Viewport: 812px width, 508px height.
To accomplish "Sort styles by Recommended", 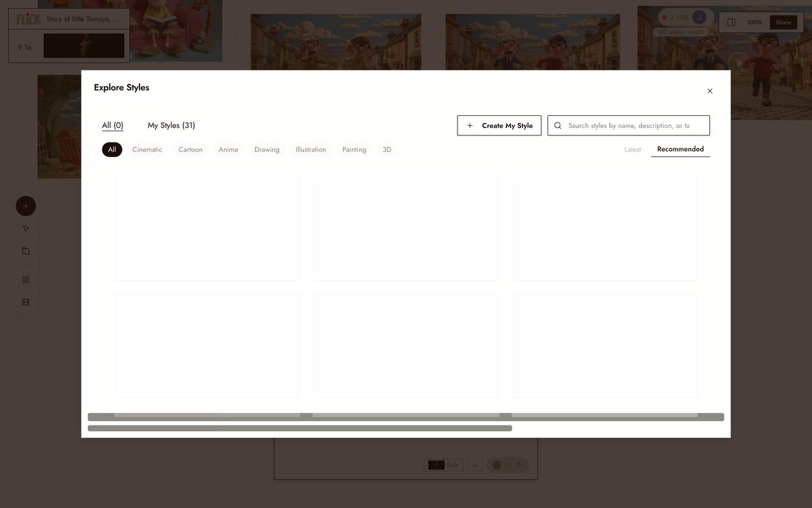I will click(680, 150).
